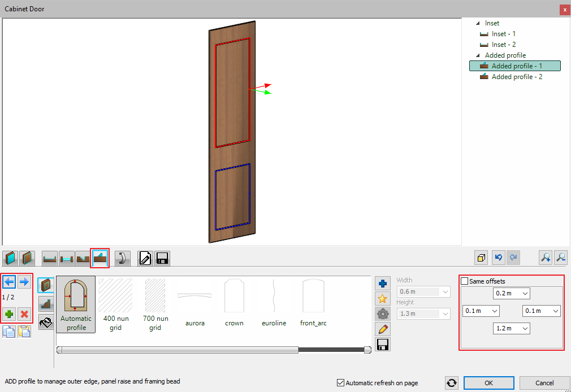Click the paint bucket material icon

coord(46,323)
